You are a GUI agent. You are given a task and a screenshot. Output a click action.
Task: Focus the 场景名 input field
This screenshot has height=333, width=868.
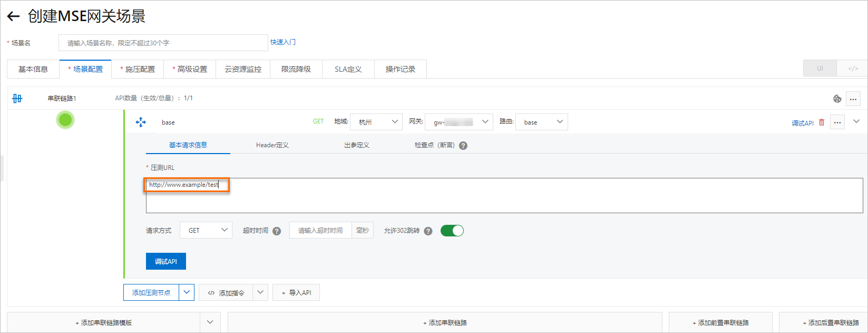point(163,43)
